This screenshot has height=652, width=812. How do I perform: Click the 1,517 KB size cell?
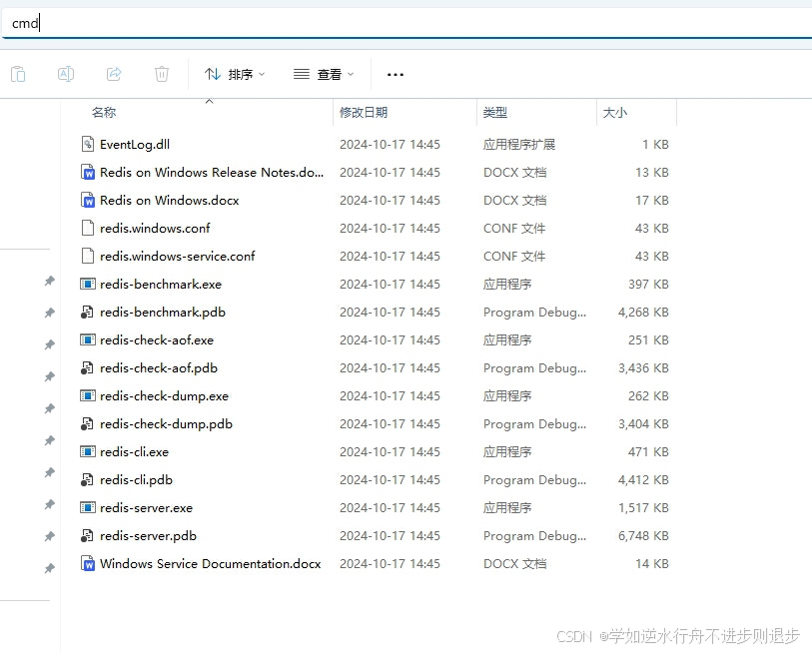(643, 508)
